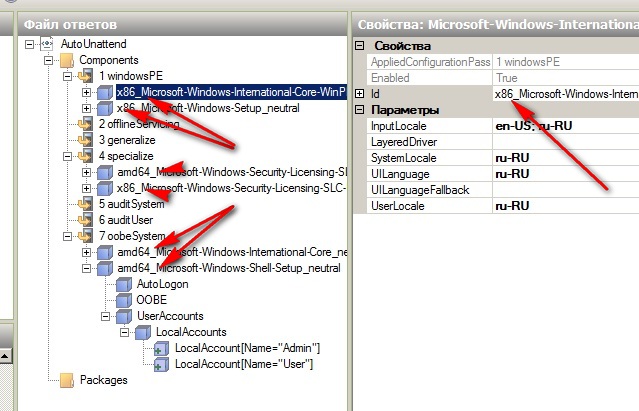The height and width of the screenshot is (411, 639).
Task: Click the 2 offlineServicing pass icon
Action: 85,124
